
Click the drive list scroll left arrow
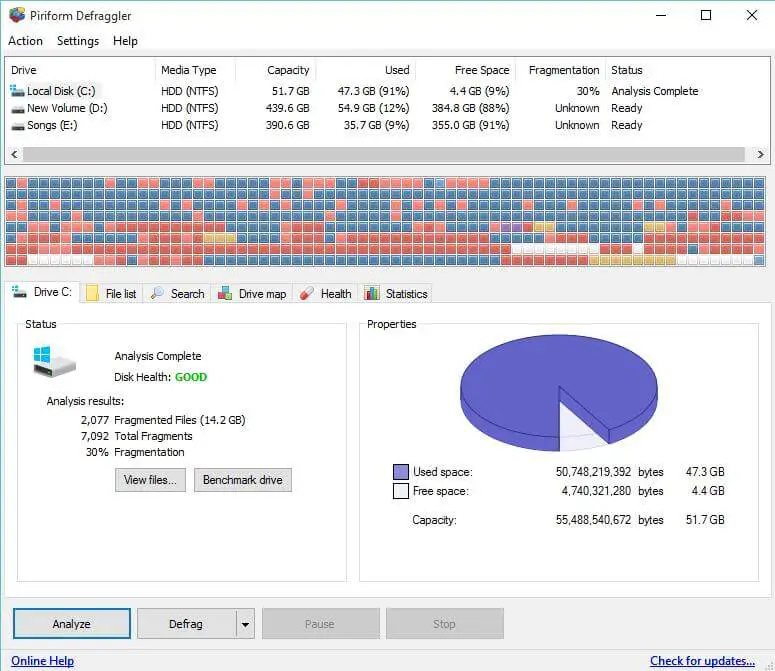pyautogui.click(x=14, y=154)
